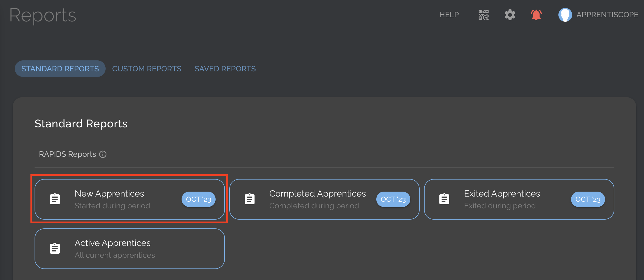Image resolution: width=644 pixels, height=280 pixels.
Task: Select the Standard Reports tab
Action: (x=60, y=69)
